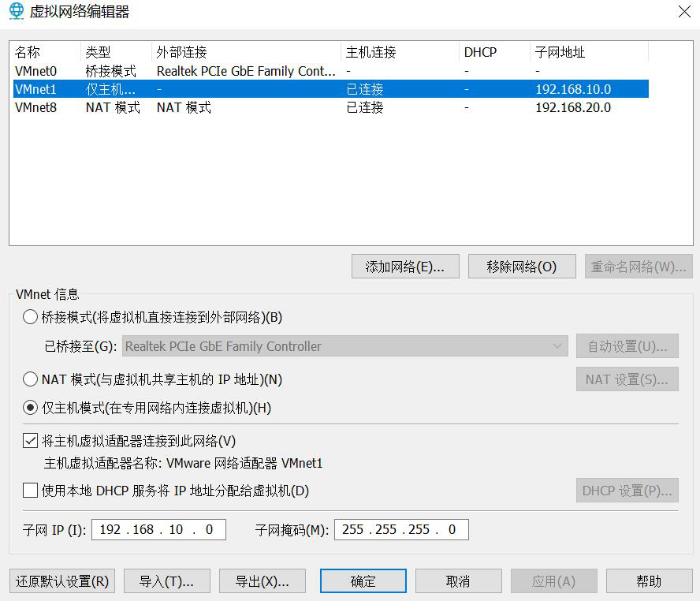Click the 外部连接 column header

[247, 52]
